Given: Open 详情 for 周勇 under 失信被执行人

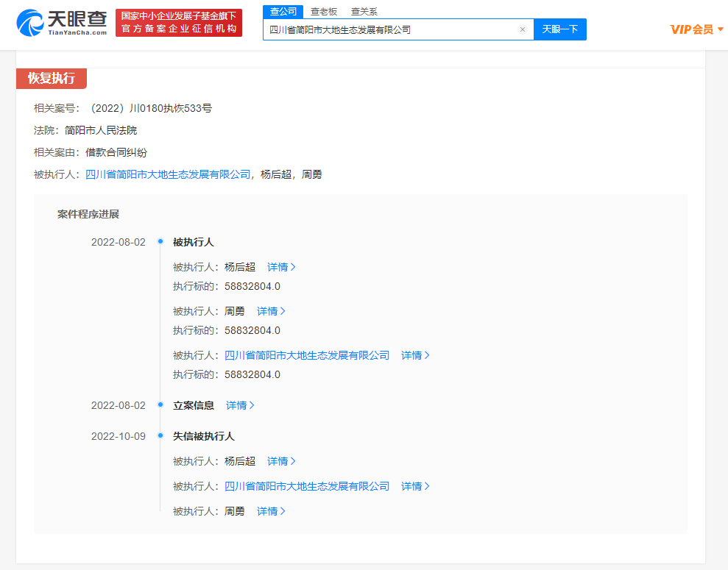Looking at the screenshot, I should (271, 511).
